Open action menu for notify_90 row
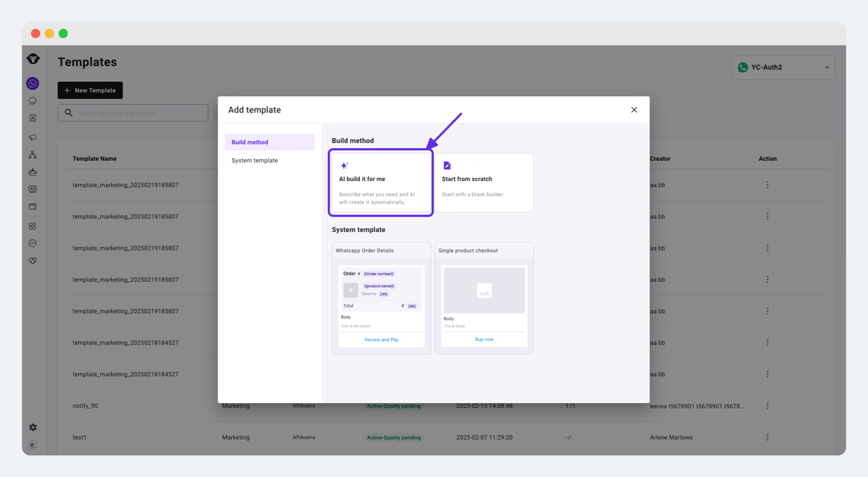868x477 pixels. coord(768,406)
